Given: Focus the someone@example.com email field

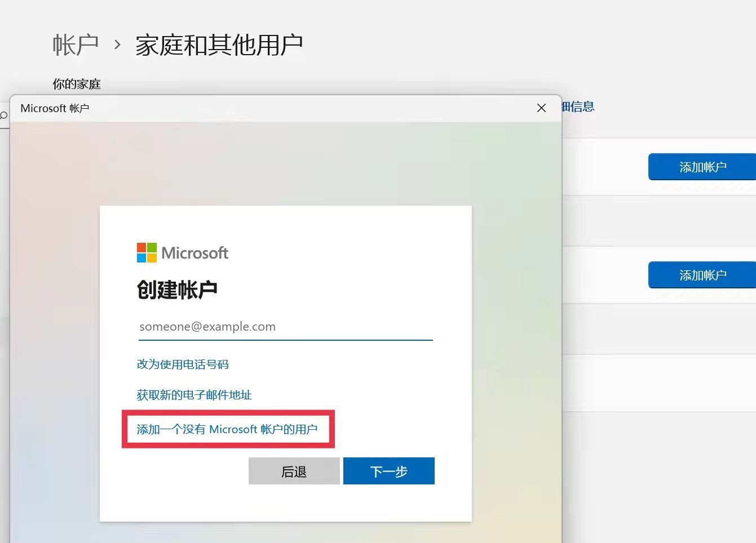Looking at the screenshot, I should [285, 327].
